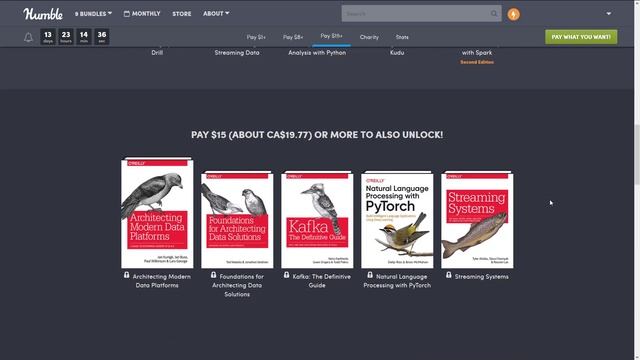The image size is (640, 360).
Task: Click the Pay $15 or more unlock heading
Action: pos(317,135)
